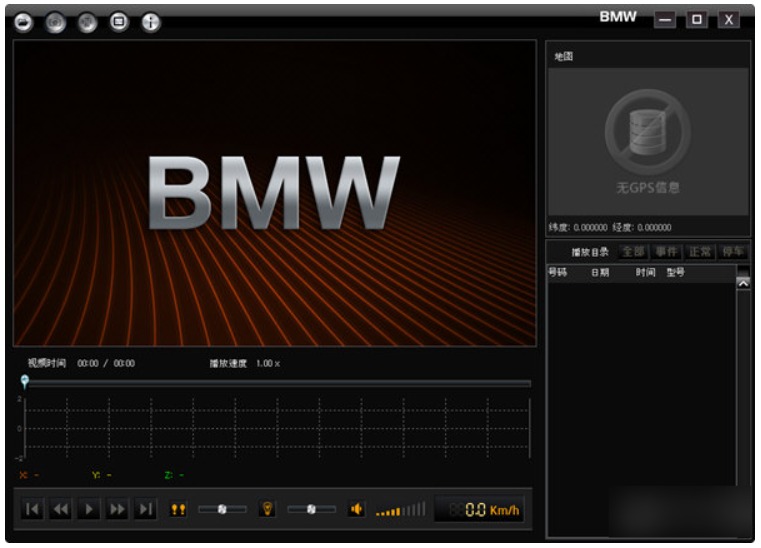Viewport: 761px width, 548px height.
Task: Maximize the BMW player window
Action: click(696, 19)
